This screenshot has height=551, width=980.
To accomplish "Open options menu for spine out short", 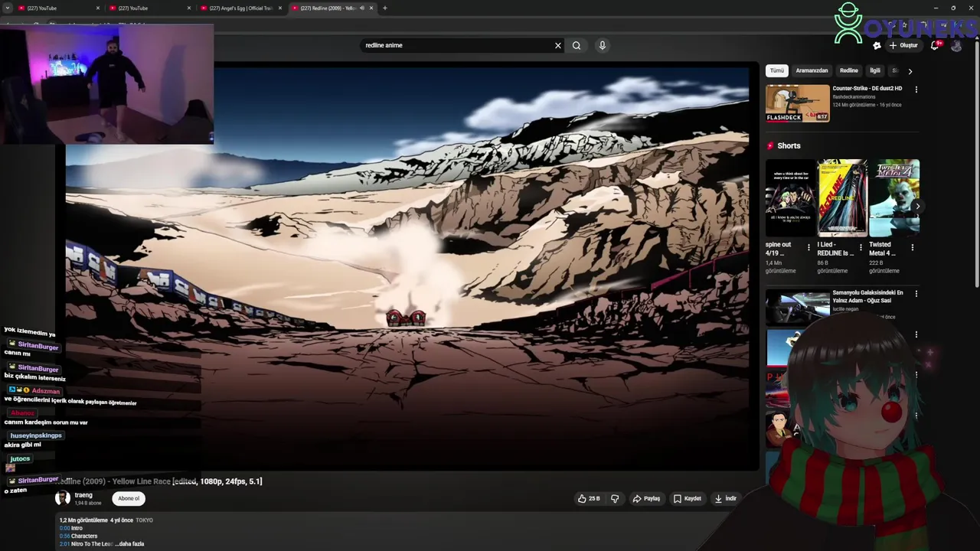I will [x=808, y=247].
